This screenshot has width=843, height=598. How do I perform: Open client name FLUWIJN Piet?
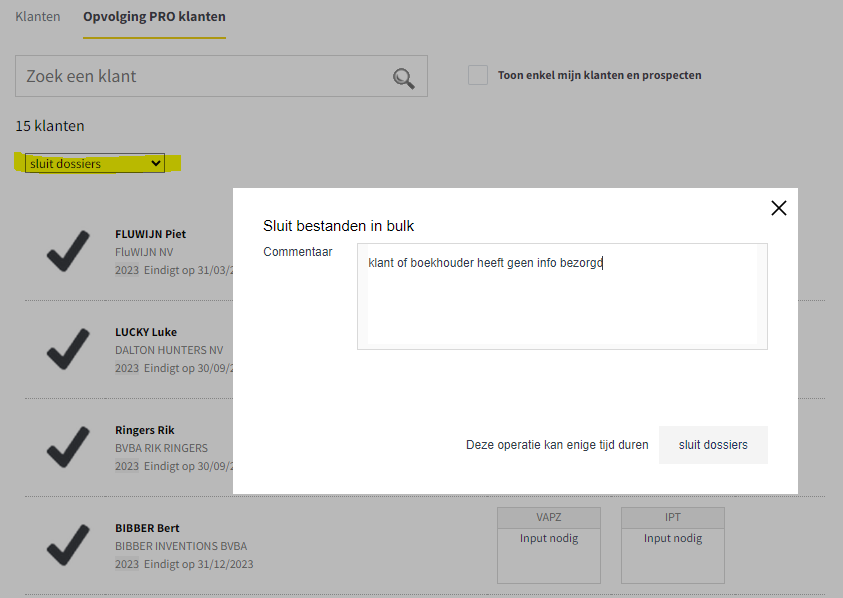pyautogui.click(x=150, y=234)
